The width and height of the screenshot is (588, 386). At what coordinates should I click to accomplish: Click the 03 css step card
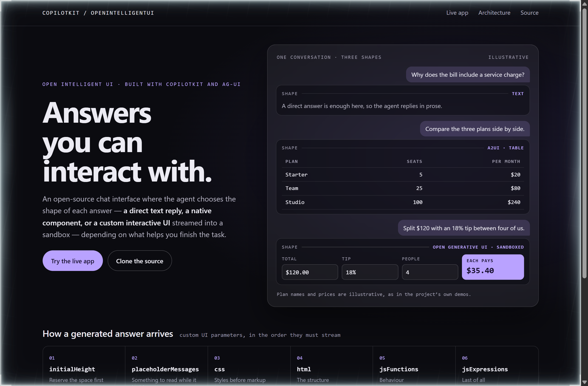tap(249, 366)
